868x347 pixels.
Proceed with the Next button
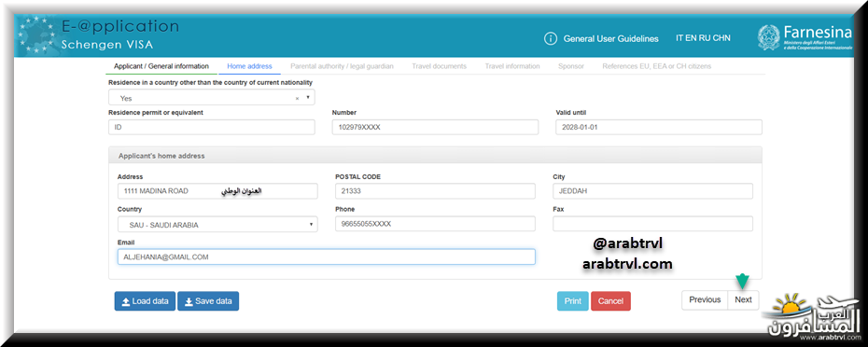pyautogui.click(x=744, y=299)
